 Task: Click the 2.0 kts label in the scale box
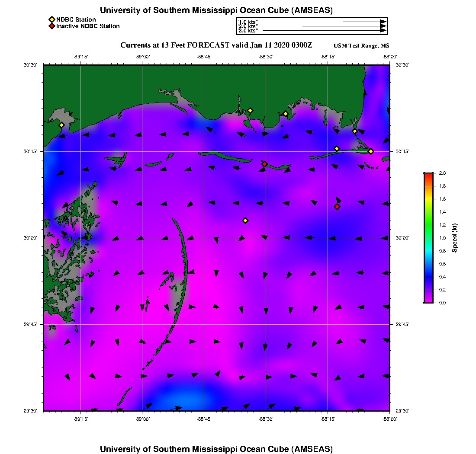point(248,26)
